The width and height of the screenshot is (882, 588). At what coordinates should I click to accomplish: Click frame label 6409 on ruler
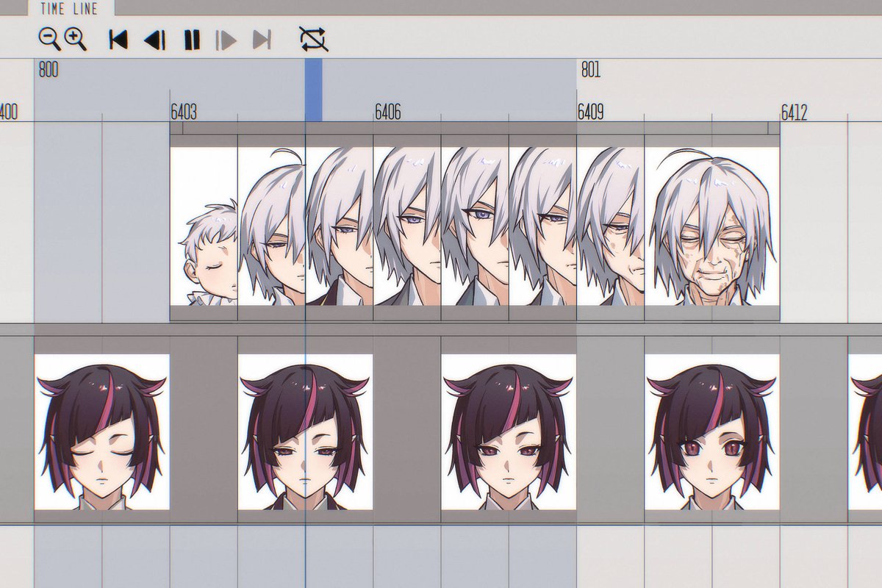(x=591, y=112)
